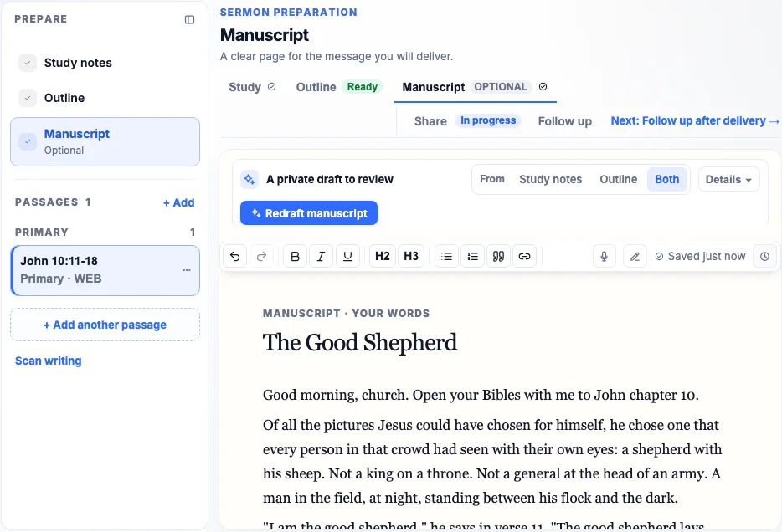782x532 pixels.
Task: Select Outline as draft source
Action: (619, 179)
